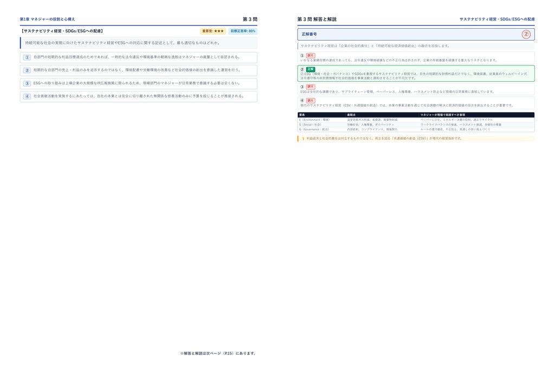Screen dimensions: 555x392
Task: Click explanation text starting ESG(環境・社会・ガバナンス)
Action: [x=414, y=76]
